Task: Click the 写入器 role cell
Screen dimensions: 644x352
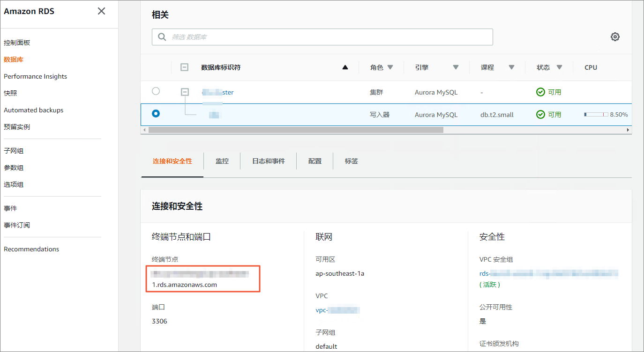Action: (380, 115)
